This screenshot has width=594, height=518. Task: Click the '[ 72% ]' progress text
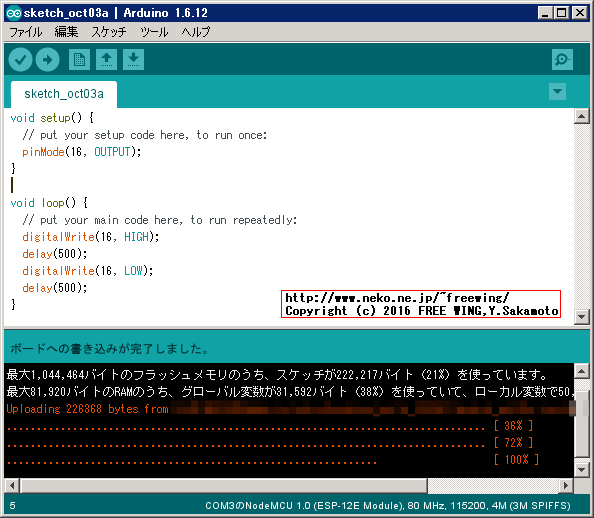[513, 442]
